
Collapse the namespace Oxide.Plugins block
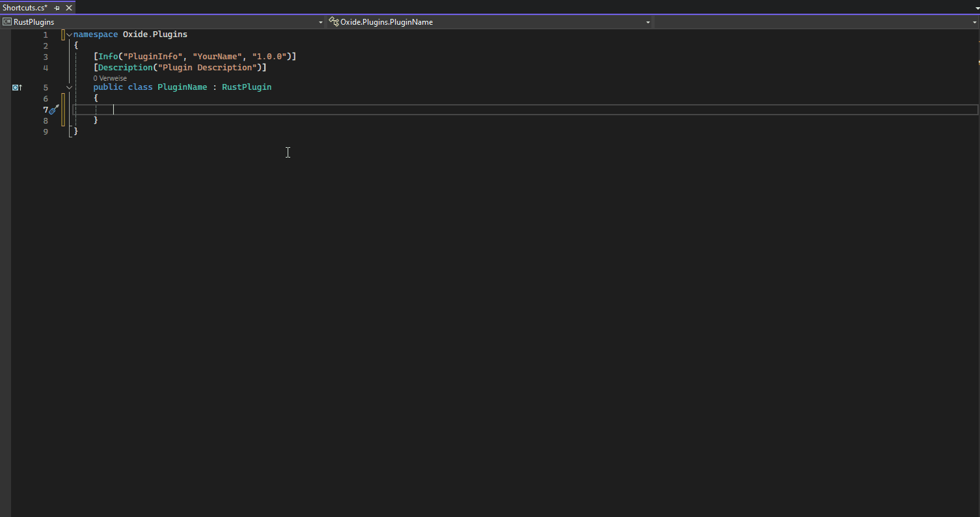click(69, 35)
